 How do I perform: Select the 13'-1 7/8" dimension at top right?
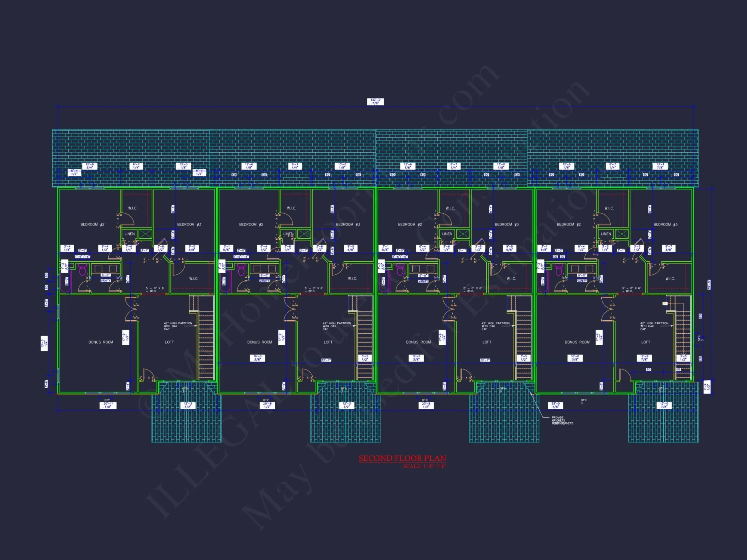tap(660, 166)
